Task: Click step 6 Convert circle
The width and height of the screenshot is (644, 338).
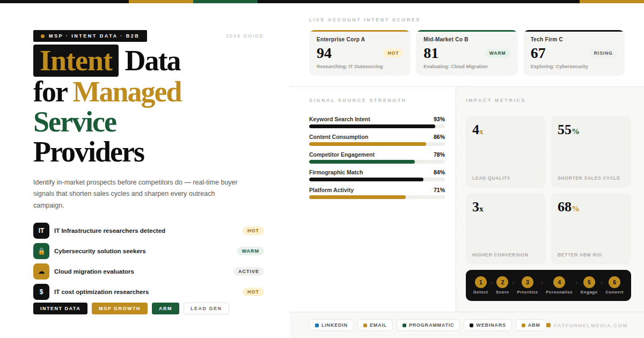Action: (614, 282)
